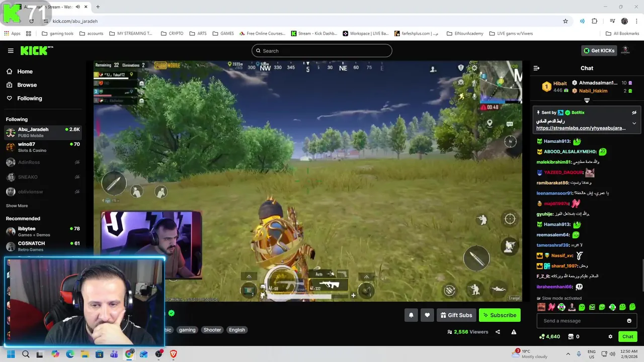This screenshot has height=362, width=644.
Task: Open CG5NATCH recommended channel
Action: 43,246
